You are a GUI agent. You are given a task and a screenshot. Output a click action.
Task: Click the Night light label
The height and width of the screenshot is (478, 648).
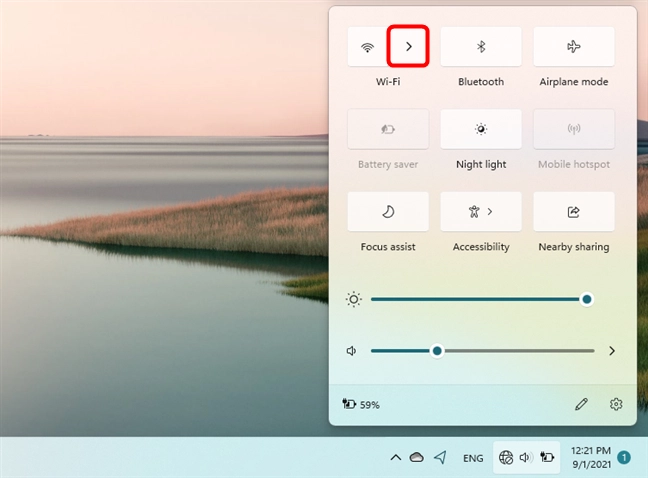(x=481, y=164)
